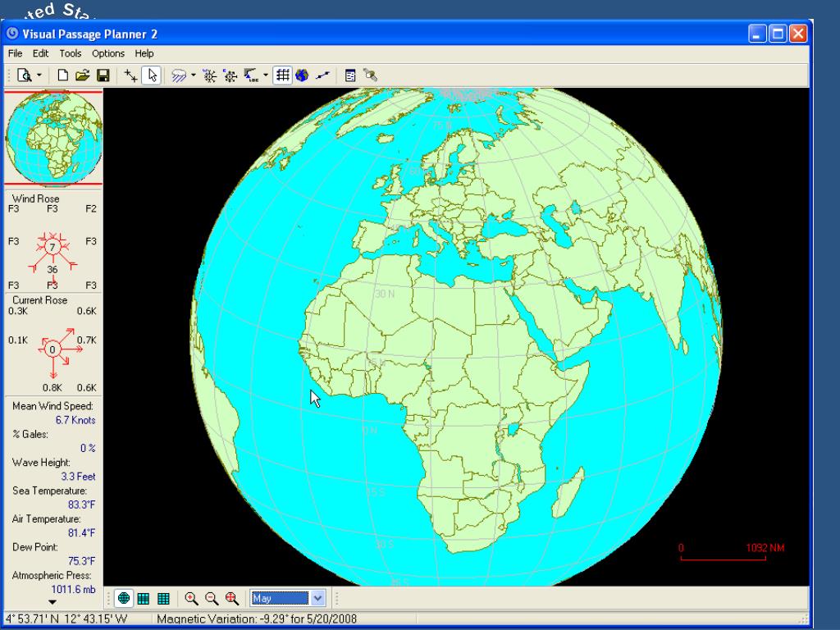Click the route line toolbar icon
The image size is (840, 630).
click(x=322, y=75)
